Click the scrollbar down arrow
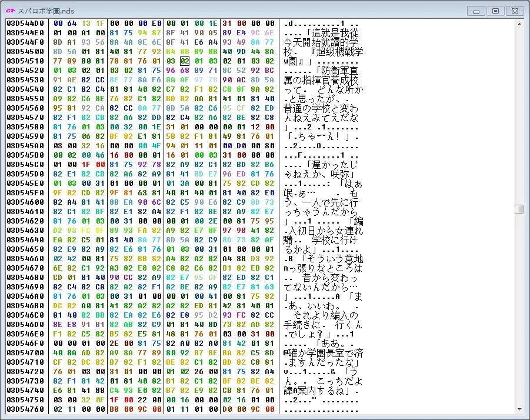This screenshot has height=420, width=530. click(519, 409)
